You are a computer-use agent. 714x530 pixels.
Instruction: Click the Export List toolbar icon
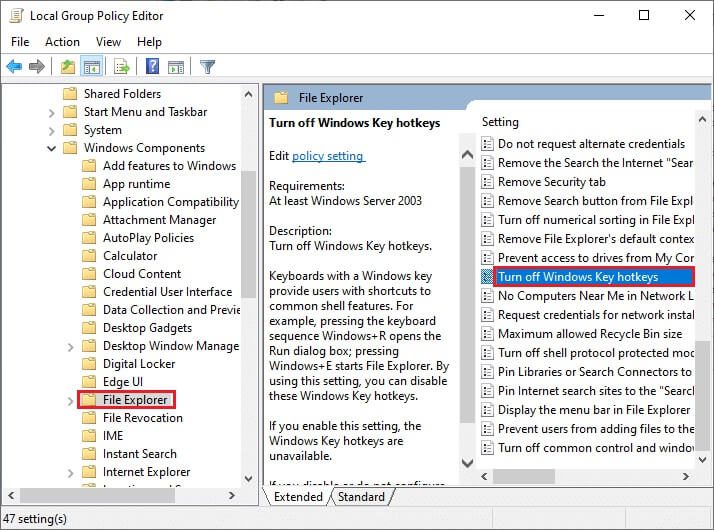(x=122, y=67)
